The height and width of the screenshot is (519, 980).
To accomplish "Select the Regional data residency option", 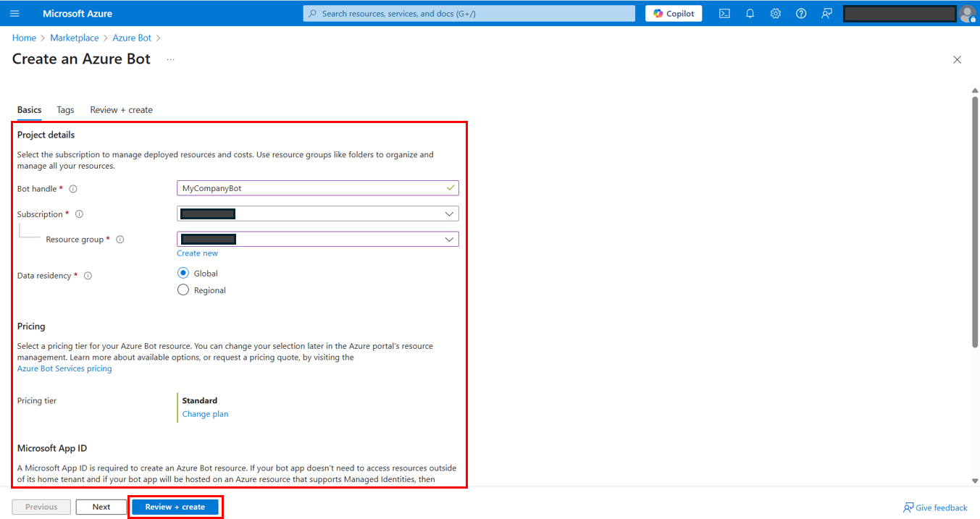I will [x=183, y=290].
